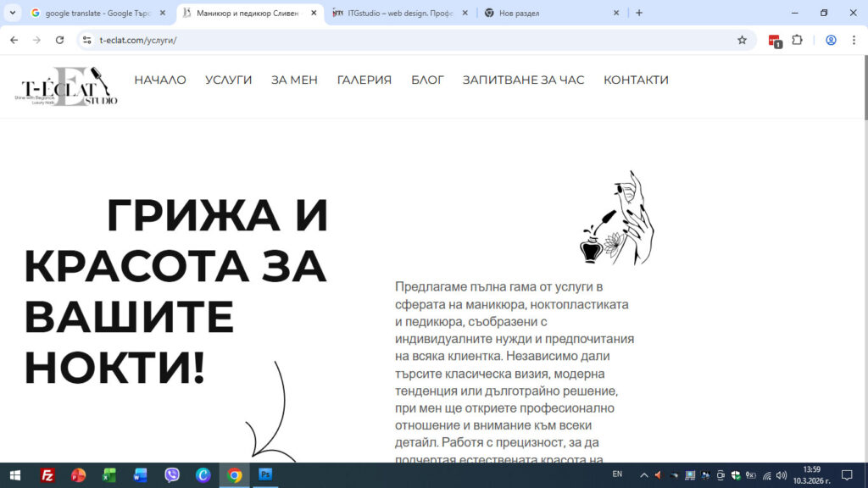Open Viber from the taskbar
This screenshot has height=488, width=868.
172,475
